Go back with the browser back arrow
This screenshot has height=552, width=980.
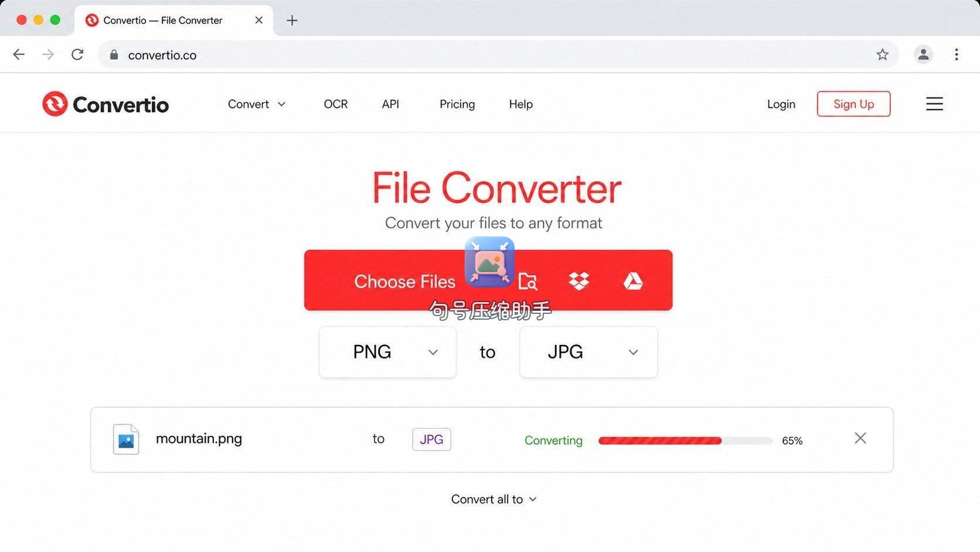[x=19, y=55]
